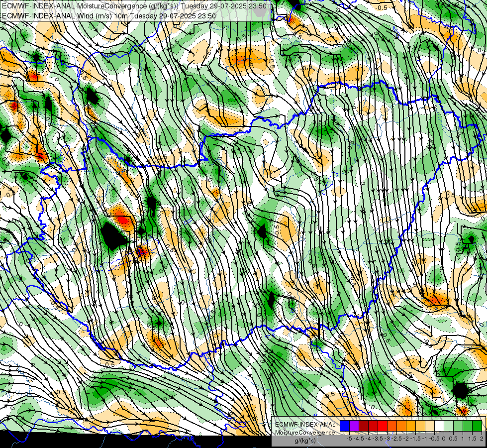487x448 pixels.
Task: Select the light green swatch between 0.5 and 1
Action: [x=458, y=426]
